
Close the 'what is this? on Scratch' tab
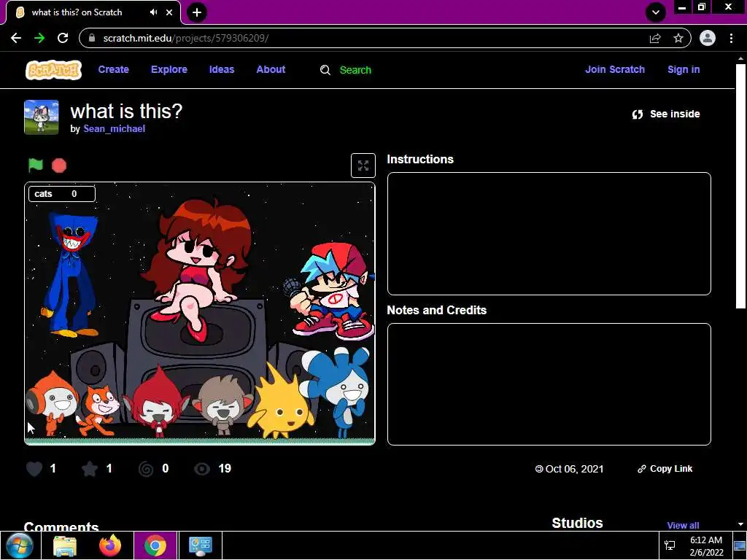point(169,12)
